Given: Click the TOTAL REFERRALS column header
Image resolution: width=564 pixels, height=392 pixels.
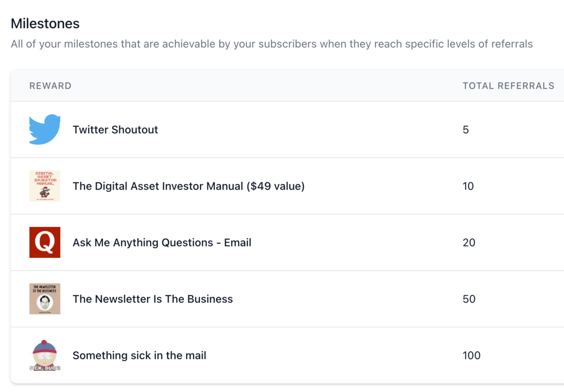Looking at the screenshot, I should pos(508,86).
